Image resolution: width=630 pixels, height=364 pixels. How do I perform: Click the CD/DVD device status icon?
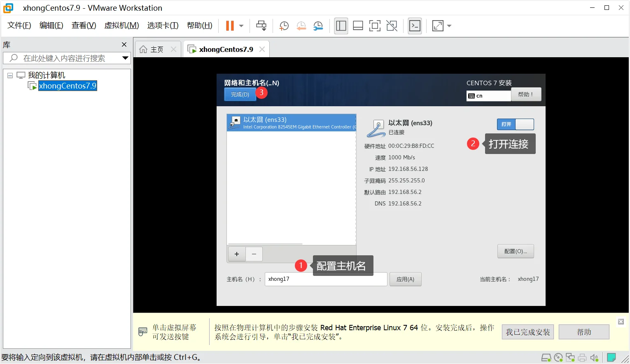558,357
